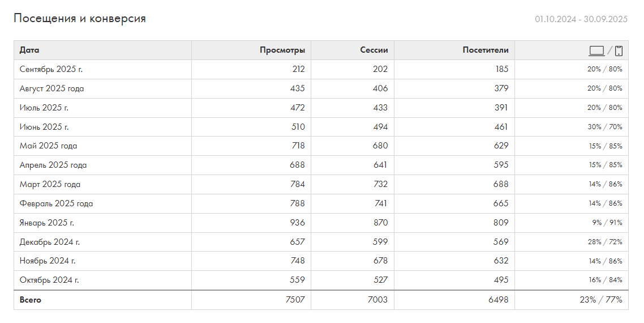Sort by the Просмотры column header
This screenshot has height=323, width=644.
point(282,50)
